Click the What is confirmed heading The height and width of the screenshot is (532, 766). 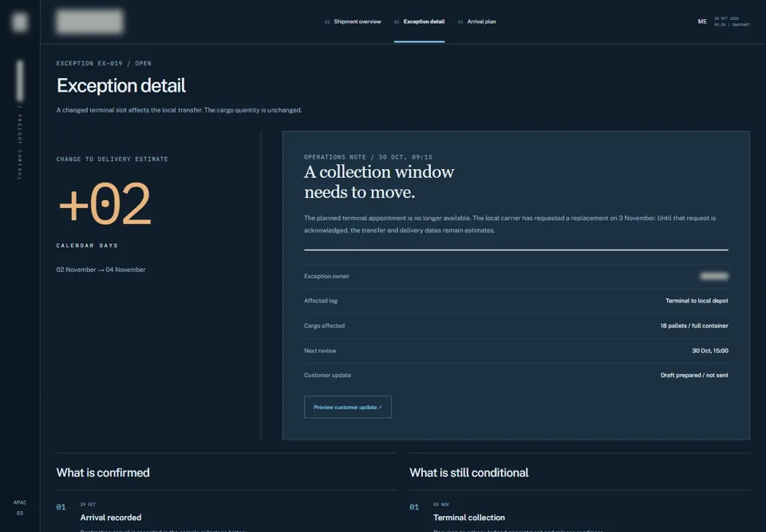[103, 473]
